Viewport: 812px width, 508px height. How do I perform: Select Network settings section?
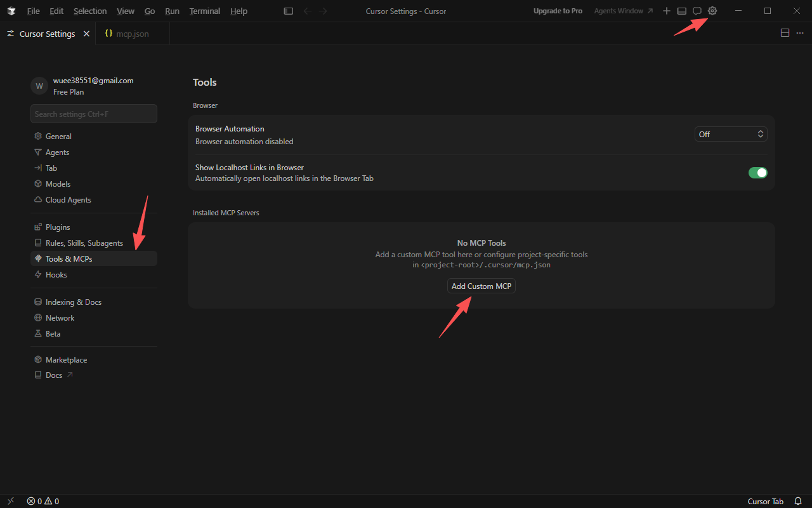click(94, 318)
